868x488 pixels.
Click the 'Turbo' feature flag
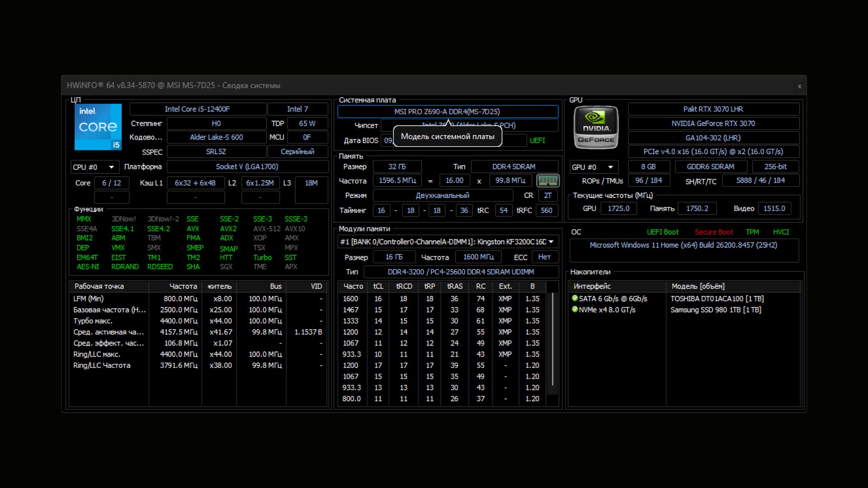[x=262, y=258]
